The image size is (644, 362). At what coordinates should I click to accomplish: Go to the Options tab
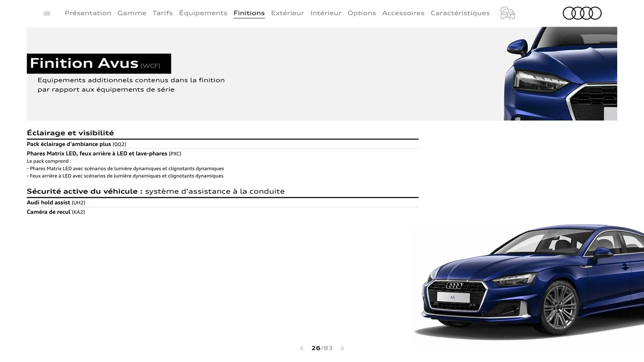click(x=362, y=13)
